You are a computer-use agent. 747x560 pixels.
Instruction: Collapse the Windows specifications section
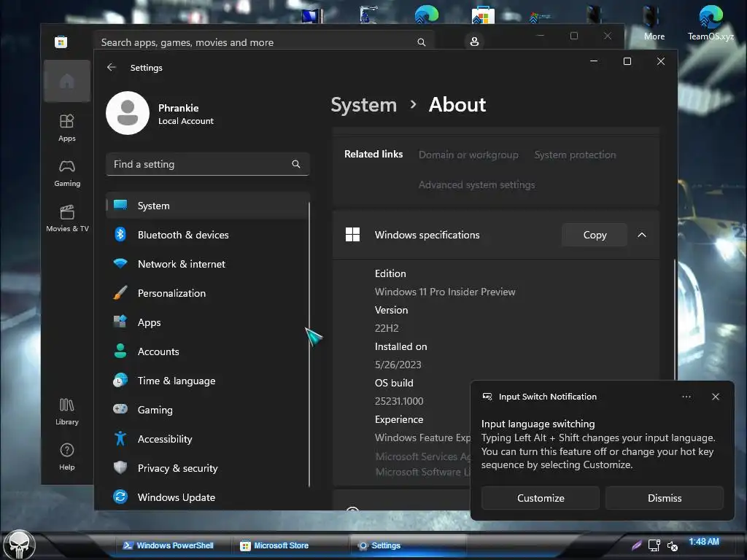click(642, 235)
